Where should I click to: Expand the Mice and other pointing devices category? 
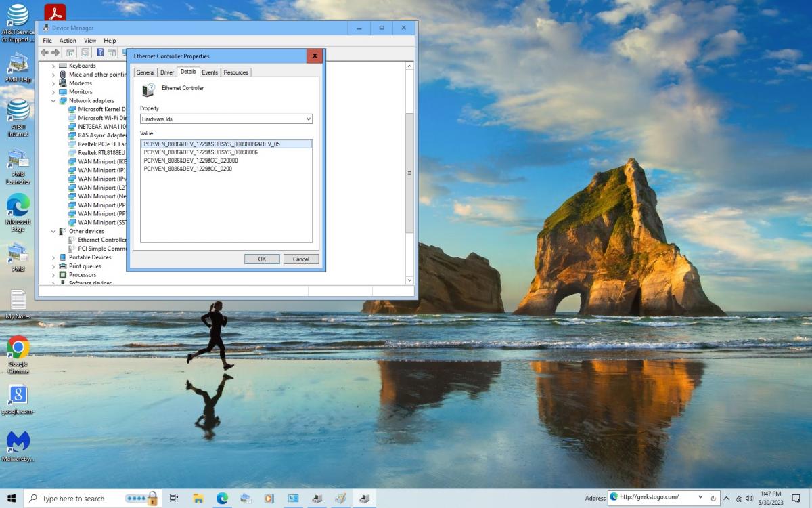click(53, 75)
